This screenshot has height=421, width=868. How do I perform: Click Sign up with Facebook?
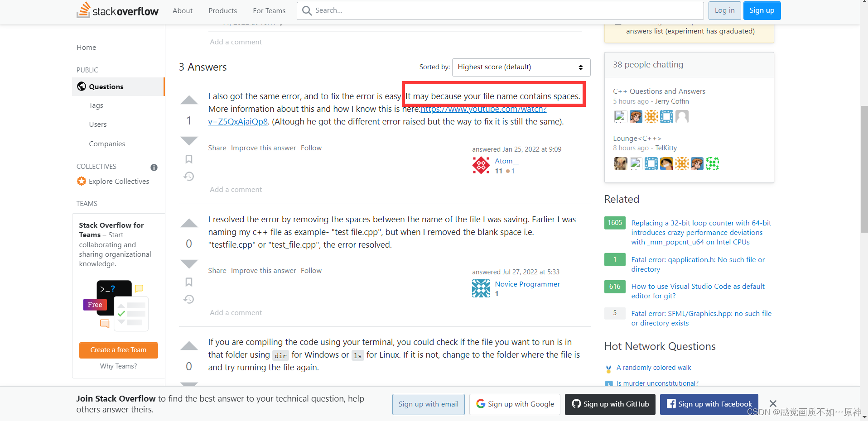(709, 404)
